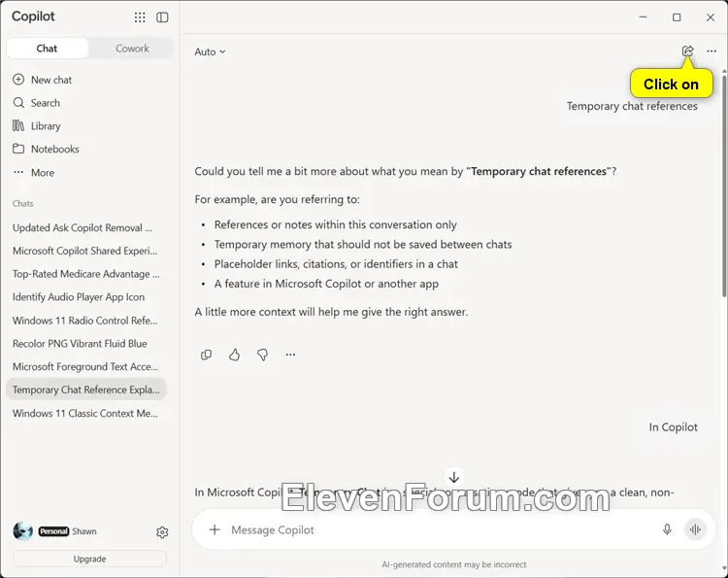Open chat 'Top-Rated Medicare Advantage ...'

(86, 274)
